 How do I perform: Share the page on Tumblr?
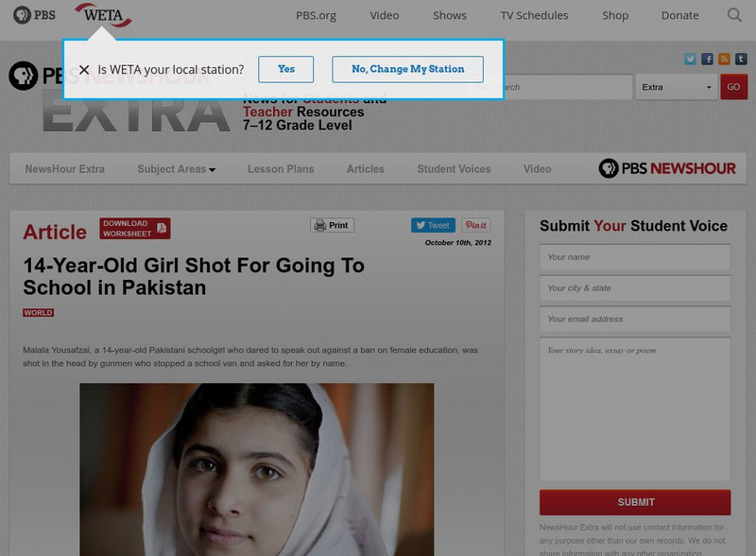pyautogui.click(x=741, y=59)
